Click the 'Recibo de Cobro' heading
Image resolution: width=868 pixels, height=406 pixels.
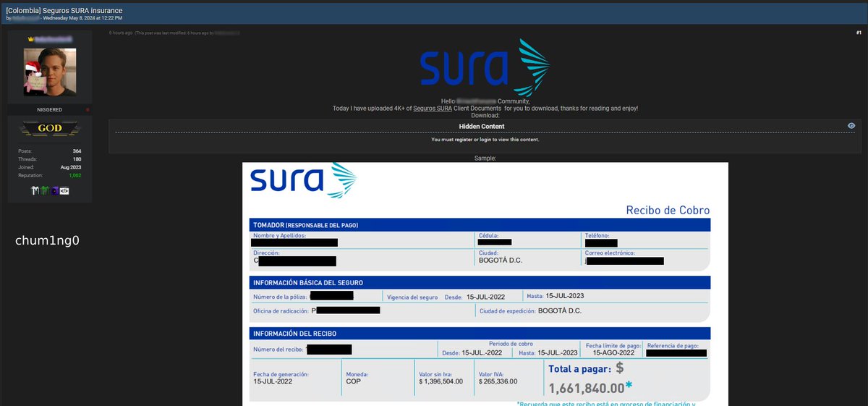[x=668, y=211]
